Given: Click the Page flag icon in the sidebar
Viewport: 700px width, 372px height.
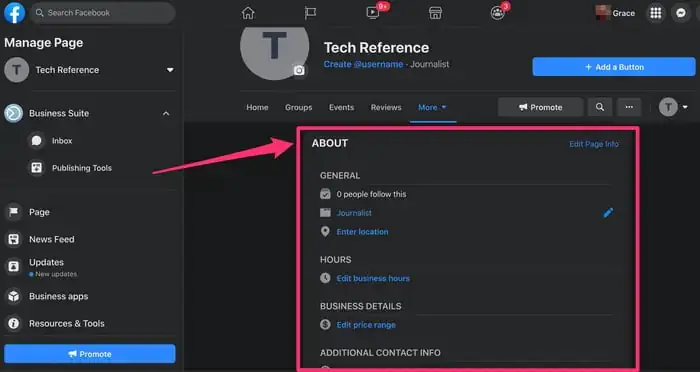Looking at the screenshot, I should click(x=13, y=212).
